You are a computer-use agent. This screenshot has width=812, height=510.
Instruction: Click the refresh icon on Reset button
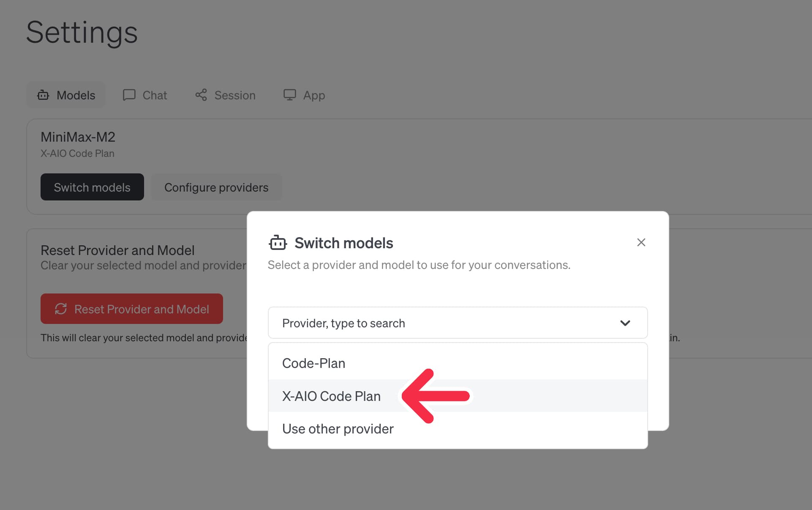coord(61,309)
